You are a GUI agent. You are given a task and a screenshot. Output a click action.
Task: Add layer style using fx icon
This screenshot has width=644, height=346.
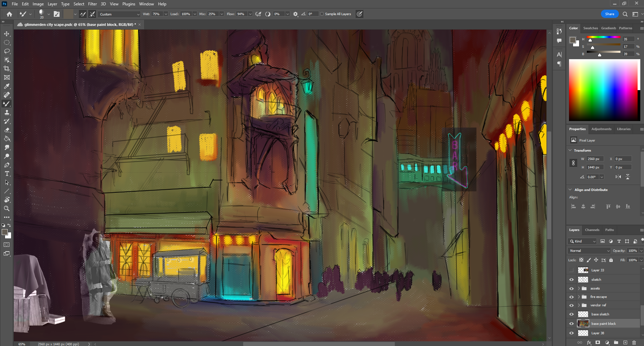pyautogui.click(x=589, y=343)
